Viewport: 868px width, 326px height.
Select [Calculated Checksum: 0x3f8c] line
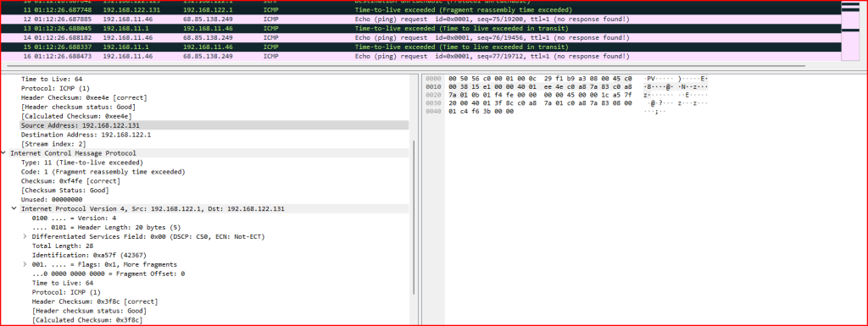pyautogui.click(x=87, y=320)
